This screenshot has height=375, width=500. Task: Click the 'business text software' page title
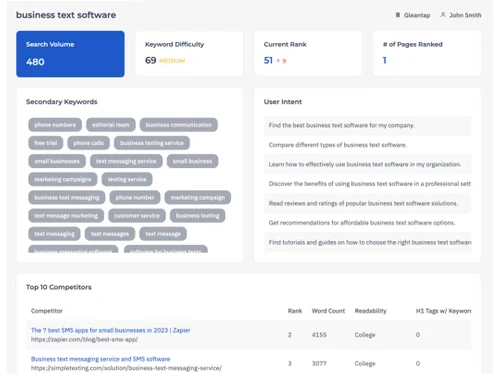point(66,15)
